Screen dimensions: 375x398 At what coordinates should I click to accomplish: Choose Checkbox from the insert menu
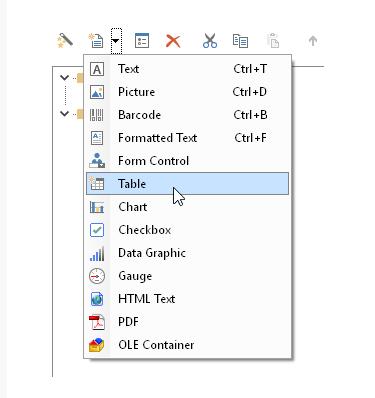pos(187,230)
